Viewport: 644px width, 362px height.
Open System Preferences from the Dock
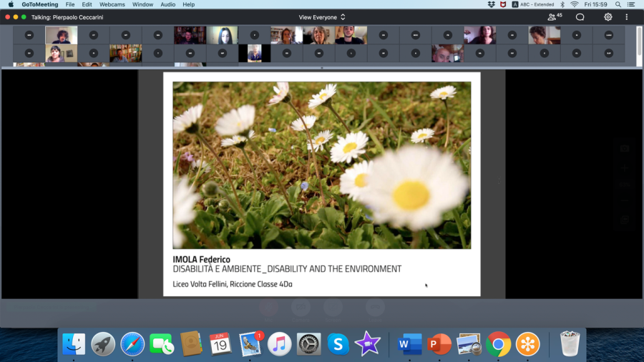pyautogui.click(x=309, y=344)
